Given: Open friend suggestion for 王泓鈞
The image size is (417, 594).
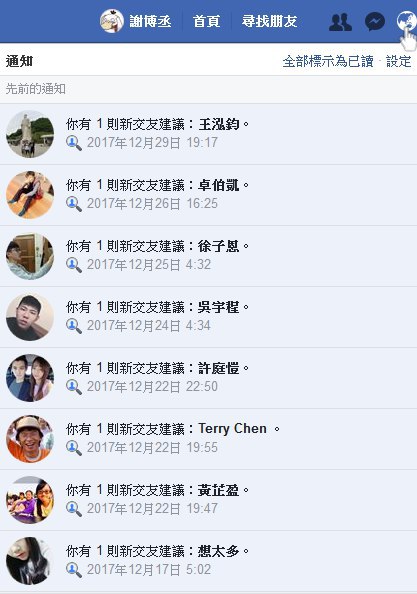Looking at the screenshot, I should 208,134.
